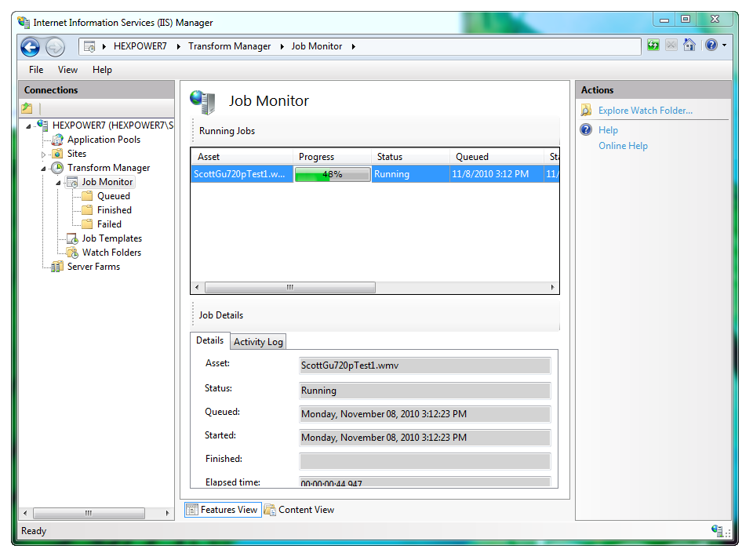Click the Help link in Actions
This screenshot has width=753, height=560.
(608, 130)
